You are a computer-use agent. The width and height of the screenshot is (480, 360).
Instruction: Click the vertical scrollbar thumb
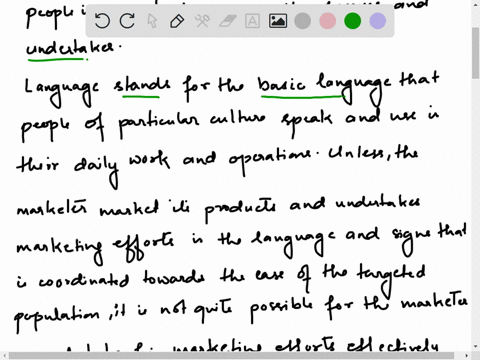[x=476, y=53]
